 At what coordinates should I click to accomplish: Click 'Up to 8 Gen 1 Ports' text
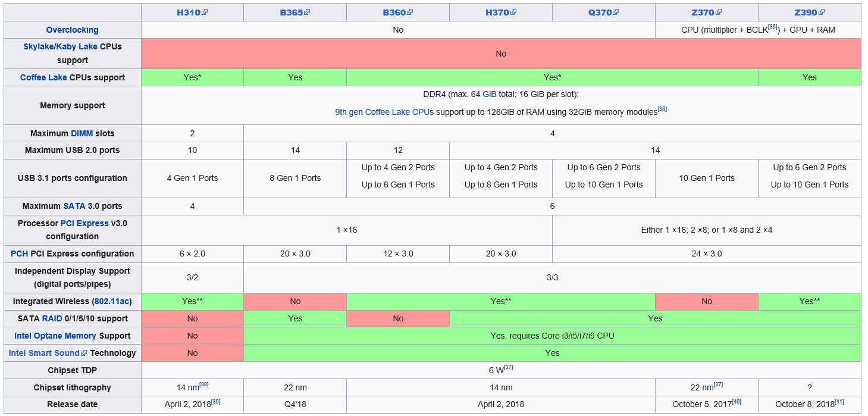501,184
